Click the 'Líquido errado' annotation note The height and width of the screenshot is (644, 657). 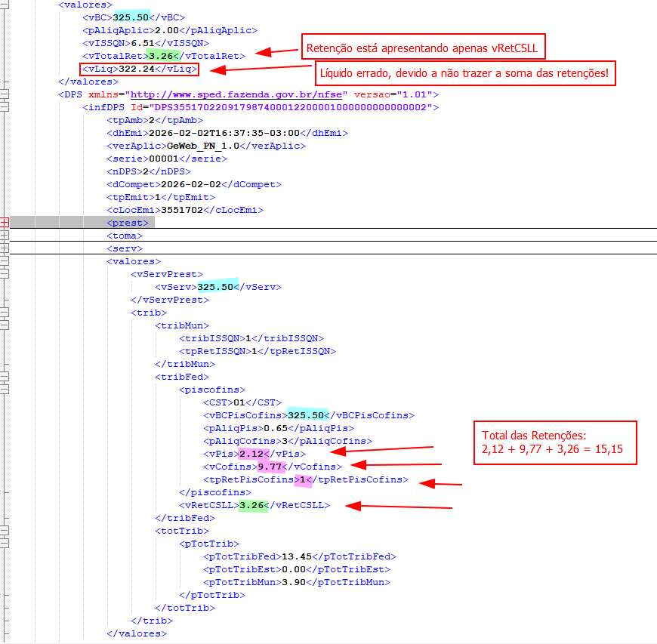pos(464,74)
